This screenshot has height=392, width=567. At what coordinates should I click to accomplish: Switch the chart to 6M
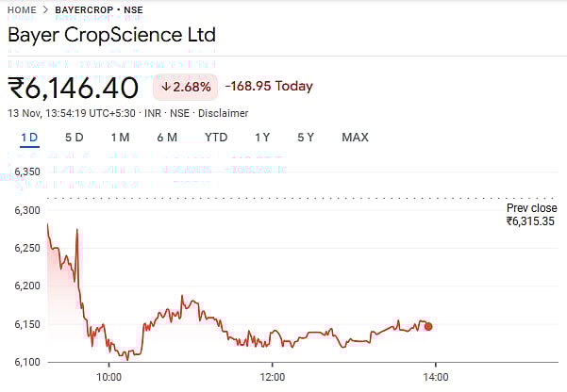(167, 138)
